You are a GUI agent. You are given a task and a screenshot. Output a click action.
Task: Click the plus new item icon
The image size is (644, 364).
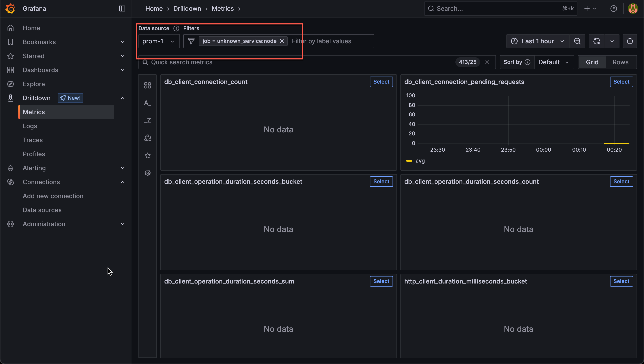pos(587,9)
